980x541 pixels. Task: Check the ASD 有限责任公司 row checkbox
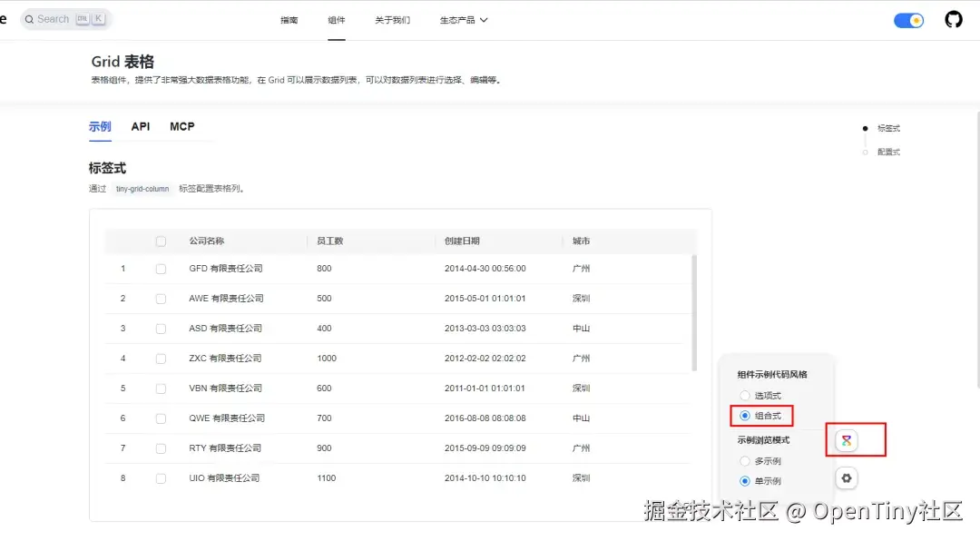coord(162,329)
